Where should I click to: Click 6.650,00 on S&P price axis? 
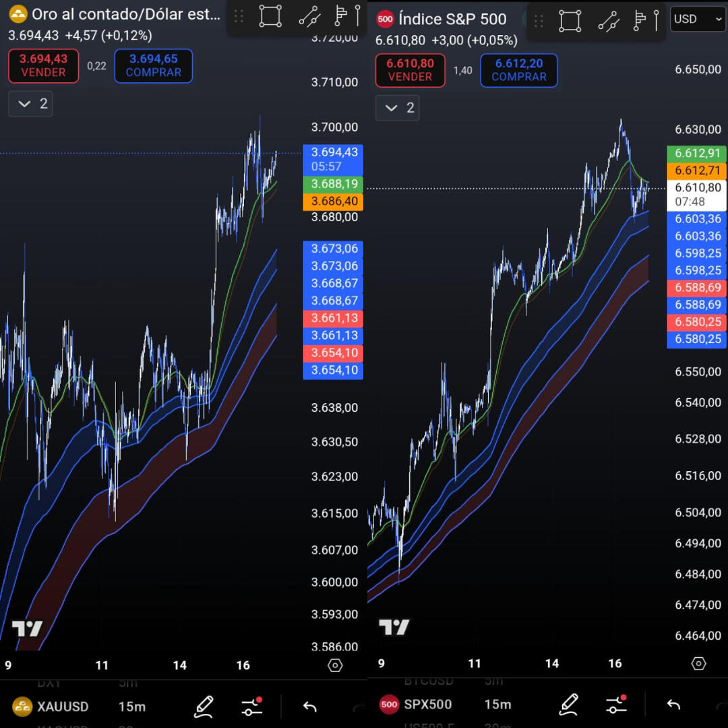698,69
